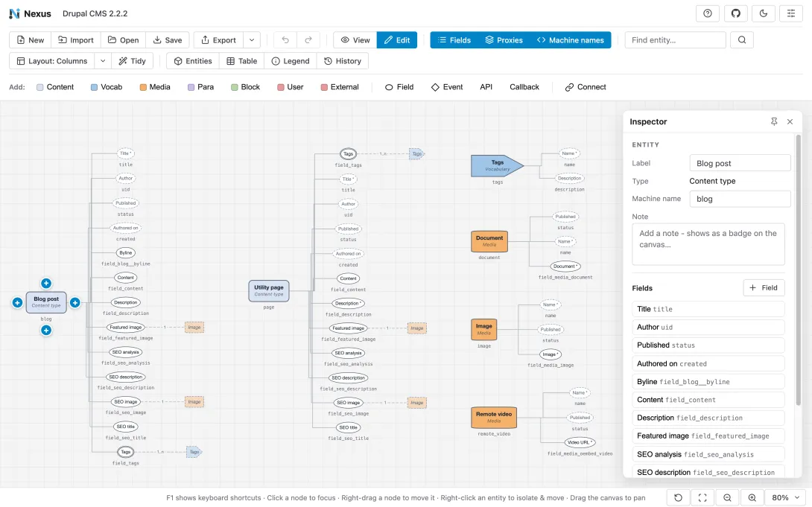Click the redo arrow icon
Viewport: 812px width, 507px height.
pos(308,40)
